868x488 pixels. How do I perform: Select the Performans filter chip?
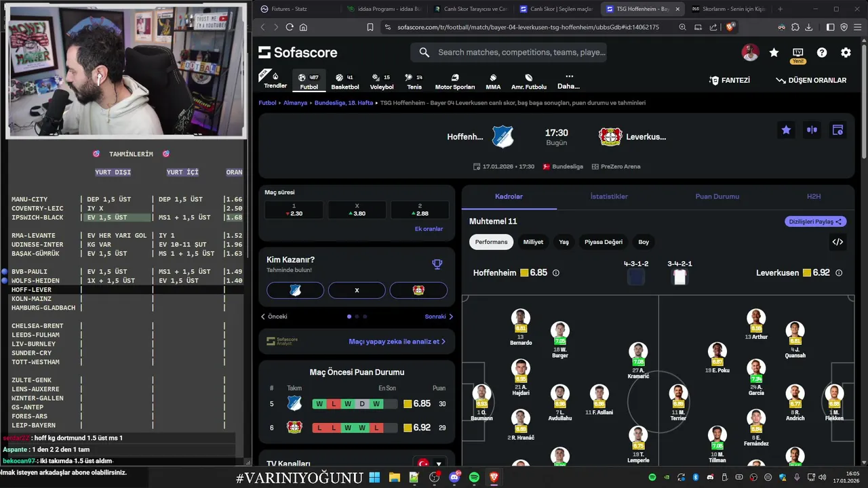(x=491, y=242)
